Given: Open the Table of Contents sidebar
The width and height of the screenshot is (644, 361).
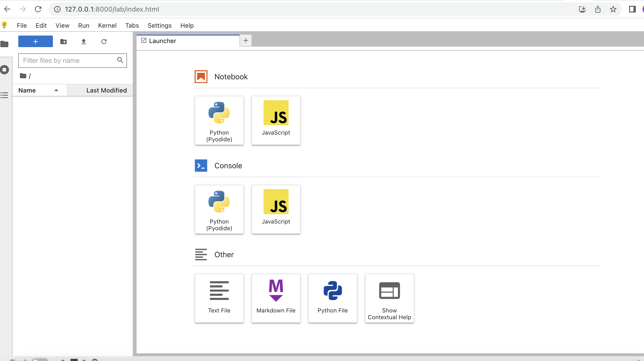Looking at the screenshot, I should [5, 95].
